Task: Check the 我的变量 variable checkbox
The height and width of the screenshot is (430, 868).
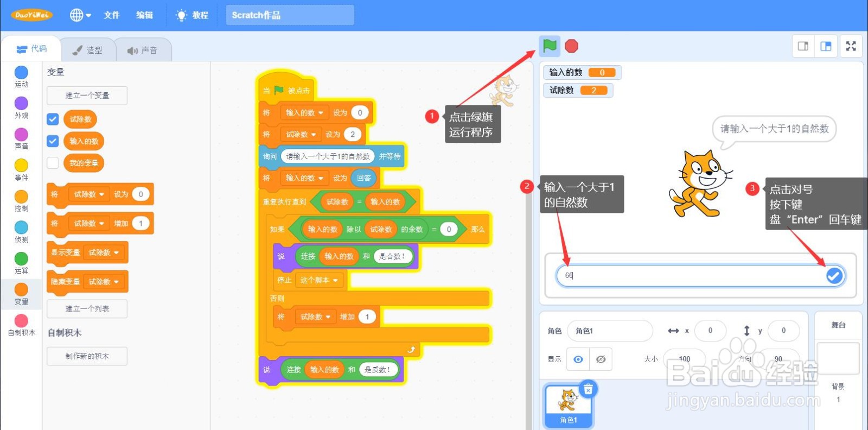Action: 53,163
